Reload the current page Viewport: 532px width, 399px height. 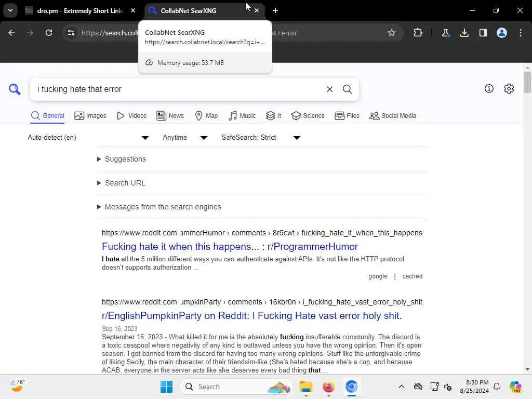pos(49,33)
